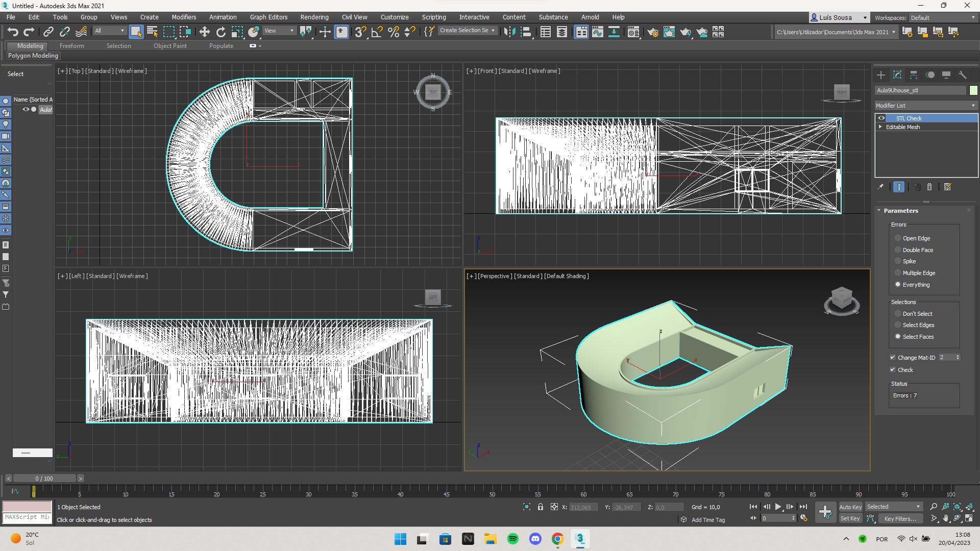The image size is (980, 551).
Task: Remove modifier with trash icon
Action: 929,187
